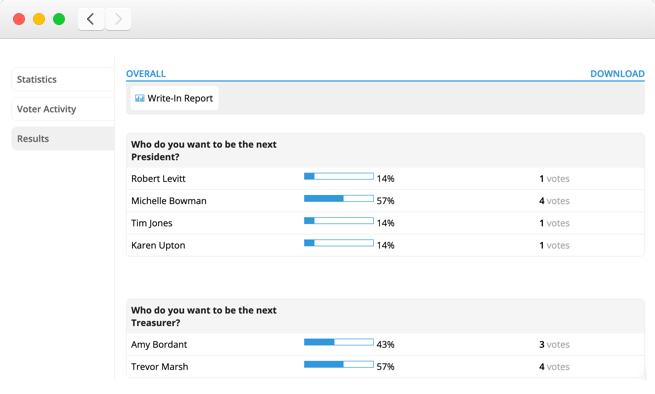Click the 57% value for Michelle Bowman
The width and height of the screenshot is (655, 394).
[x=386, y=201]
